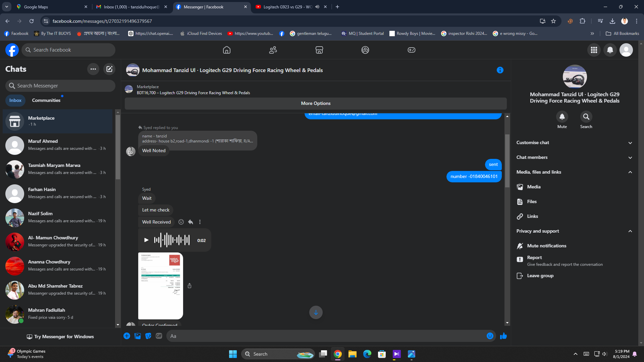Click the conversation scrollbar thumb
644x362 pixels.
point(507,161)
